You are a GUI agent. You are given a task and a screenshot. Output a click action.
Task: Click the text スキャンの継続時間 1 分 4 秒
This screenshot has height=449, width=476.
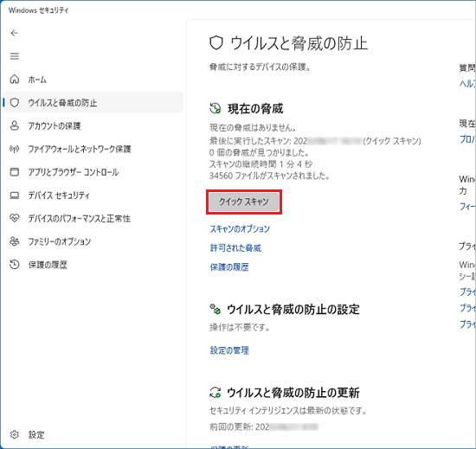(x=261, y=164)
